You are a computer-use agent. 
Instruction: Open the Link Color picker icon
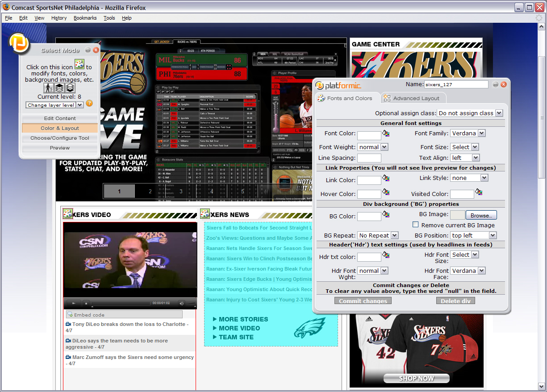click(386, 178)
